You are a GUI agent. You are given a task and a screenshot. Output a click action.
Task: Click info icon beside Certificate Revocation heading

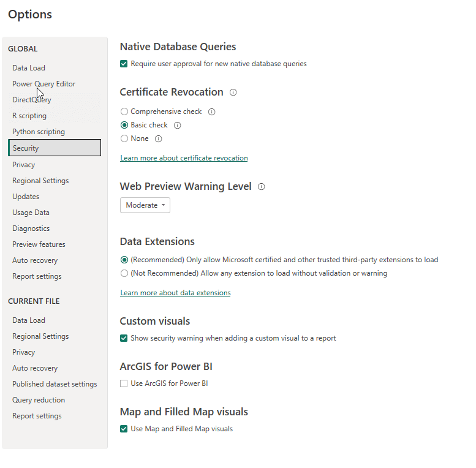233,92
